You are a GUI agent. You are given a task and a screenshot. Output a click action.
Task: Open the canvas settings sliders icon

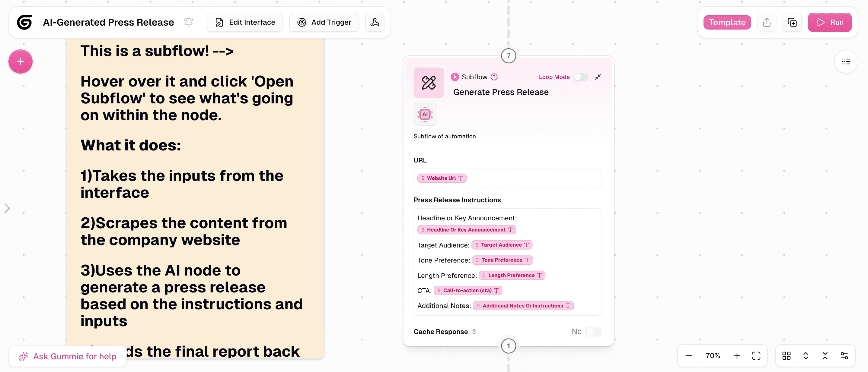click(x=844, y=356)
